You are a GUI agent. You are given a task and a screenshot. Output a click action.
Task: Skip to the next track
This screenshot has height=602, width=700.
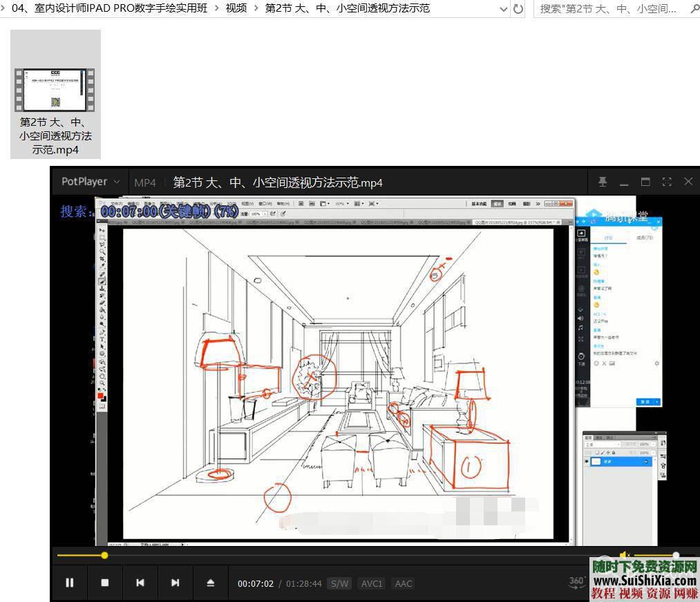176,583
